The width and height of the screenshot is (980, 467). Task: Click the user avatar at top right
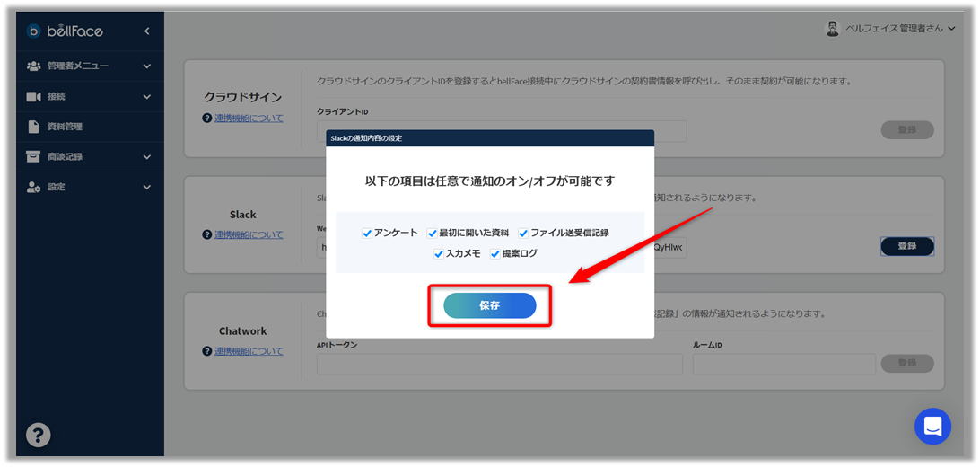point(833,29)
